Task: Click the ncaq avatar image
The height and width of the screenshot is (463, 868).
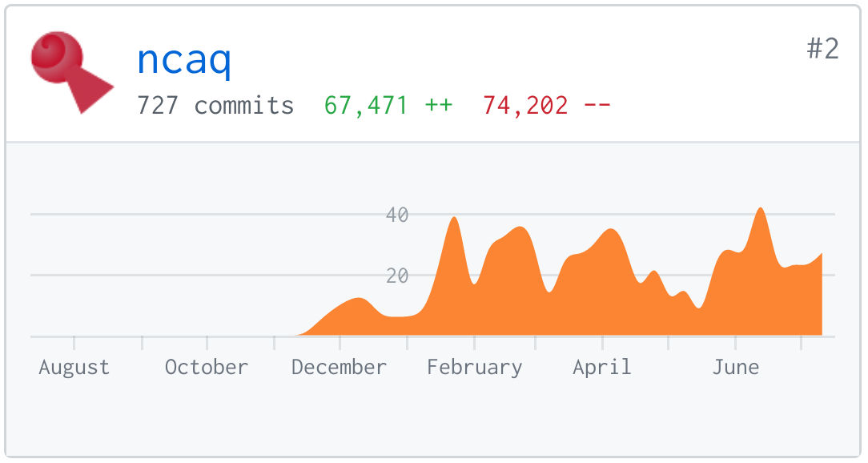Action: (72, 73)
